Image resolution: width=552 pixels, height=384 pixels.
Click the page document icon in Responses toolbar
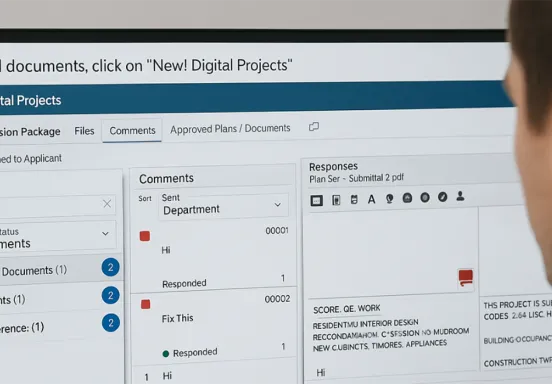pyautogui.click(x=336, y=200)
